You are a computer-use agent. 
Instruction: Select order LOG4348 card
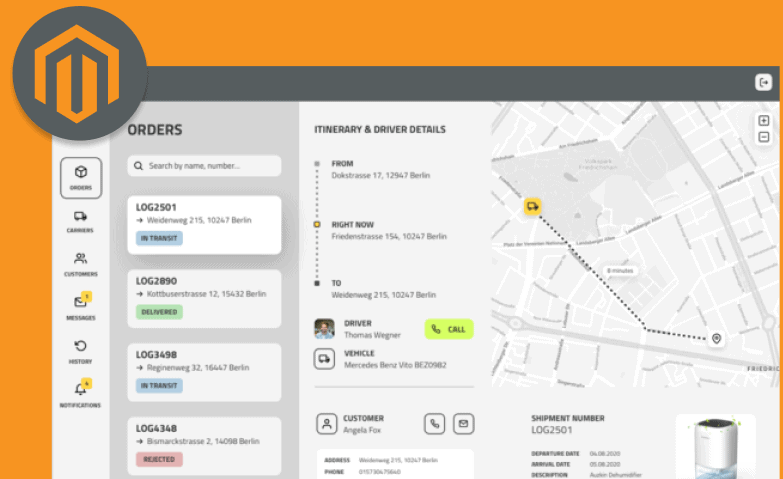point(204,446)
